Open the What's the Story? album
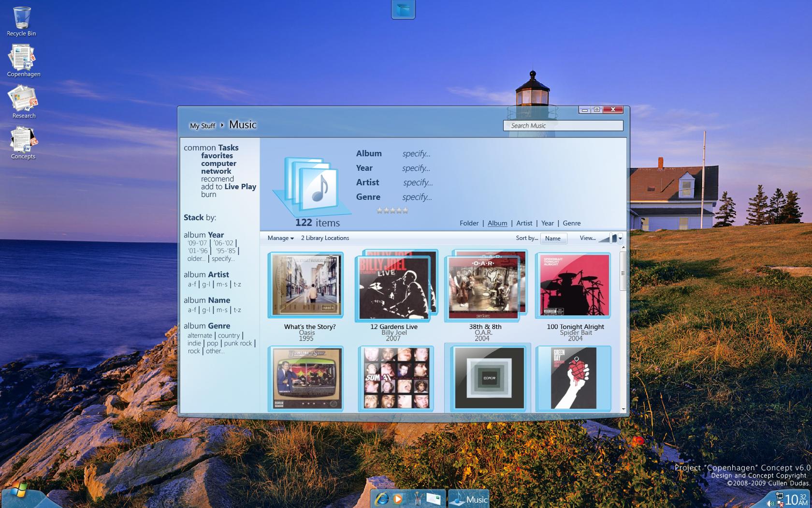Viewport: 812px width, 508px height. click(305, 285)
